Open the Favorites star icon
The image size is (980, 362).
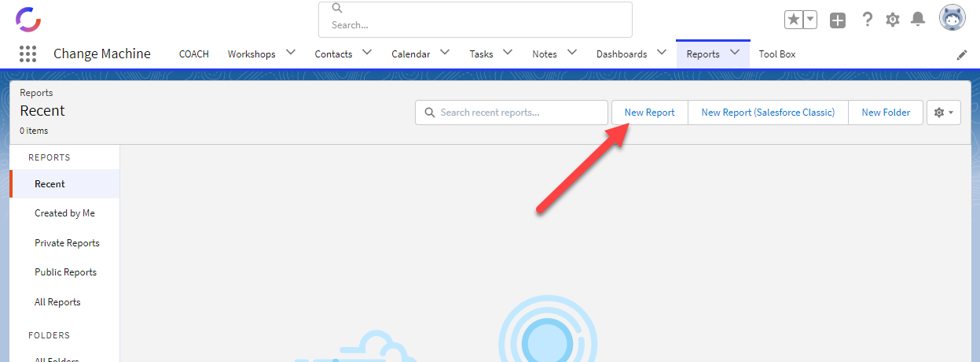tap(794, 20)
